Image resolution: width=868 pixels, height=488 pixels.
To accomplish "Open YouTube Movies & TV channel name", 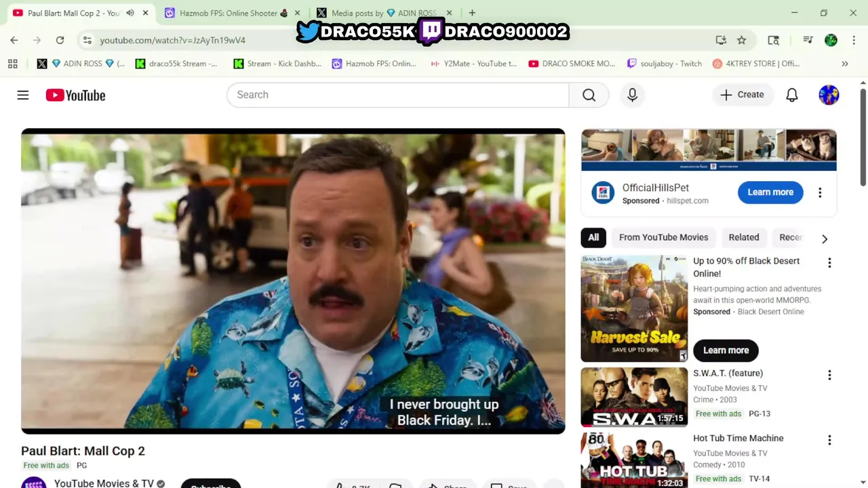I will [104, 483].
